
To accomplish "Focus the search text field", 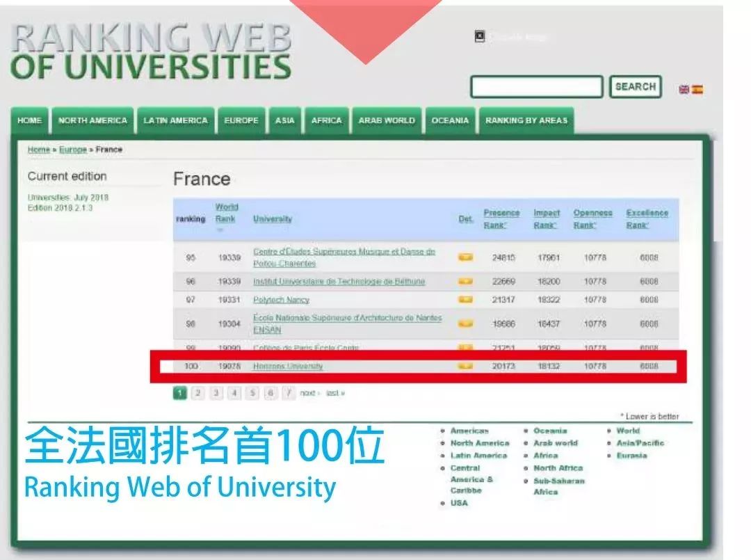I will pyautogui.click(x=536, y=87).
